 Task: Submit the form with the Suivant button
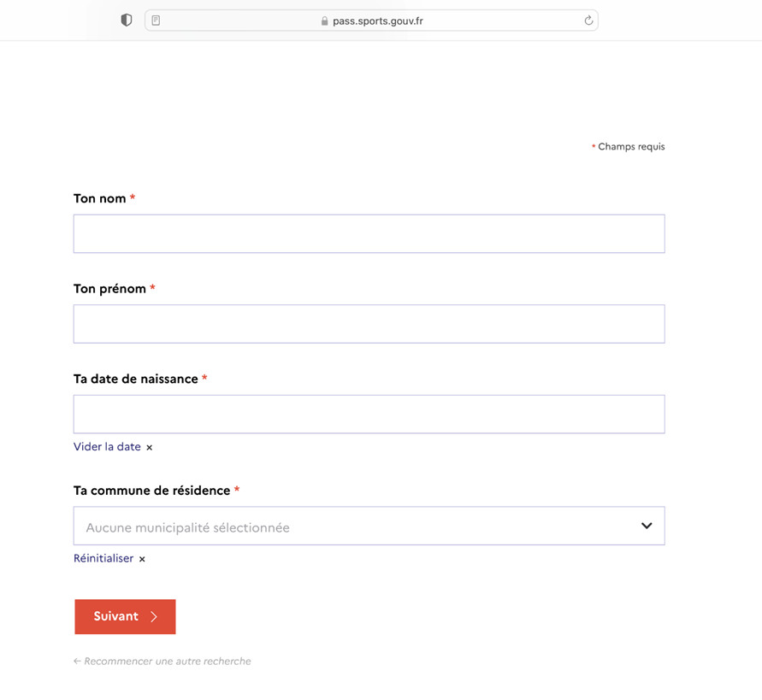125,616
